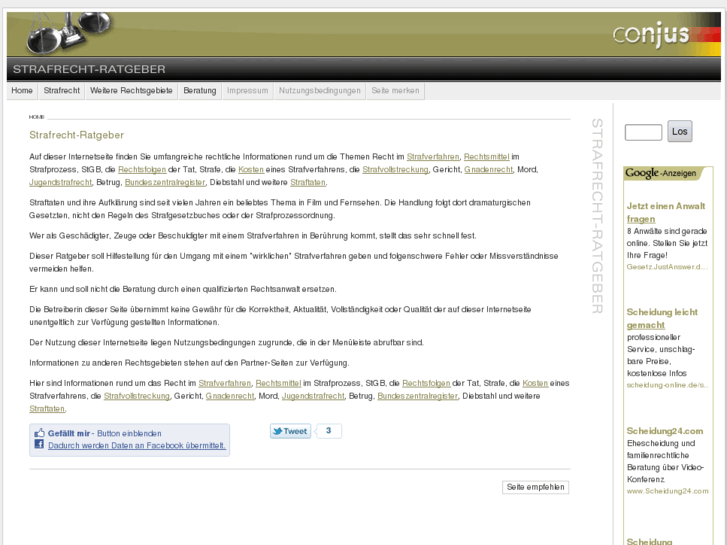Screen dimensions: 727x545
Task: Open Gesetz.JustAnswer ad URL
Action: click(x=667, y=267)
